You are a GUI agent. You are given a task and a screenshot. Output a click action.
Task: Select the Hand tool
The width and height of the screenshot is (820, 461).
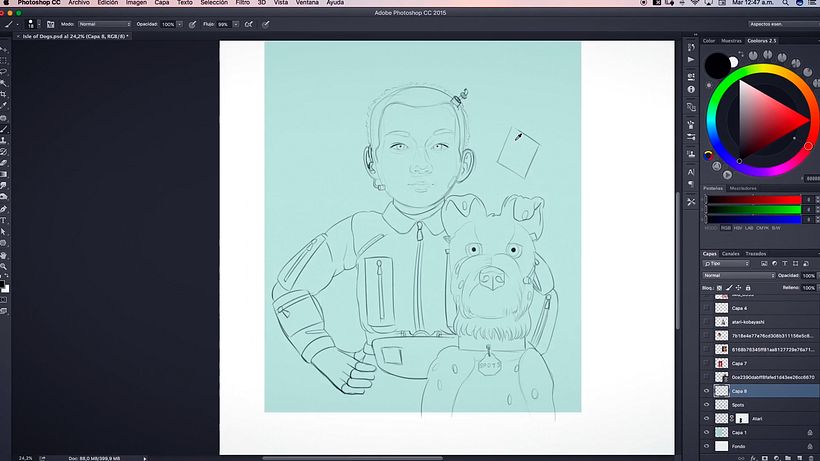4,255
